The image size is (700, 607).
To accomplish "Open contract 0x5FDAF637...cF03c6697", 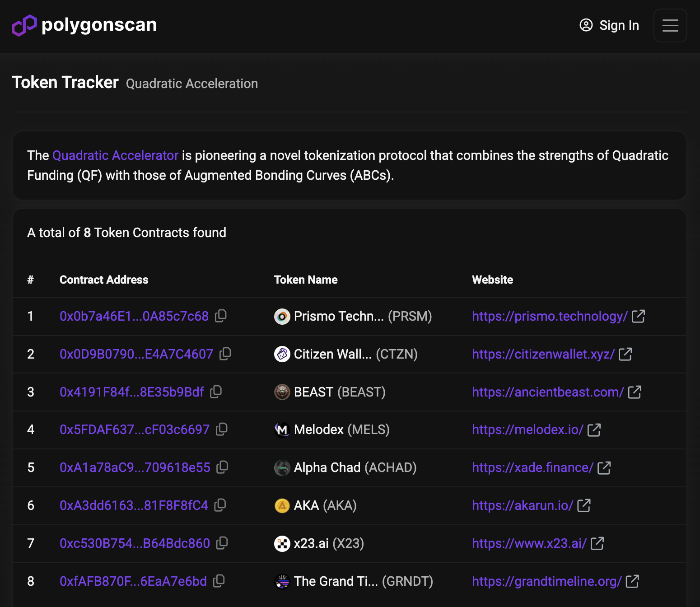I will (x=135, y=430).
